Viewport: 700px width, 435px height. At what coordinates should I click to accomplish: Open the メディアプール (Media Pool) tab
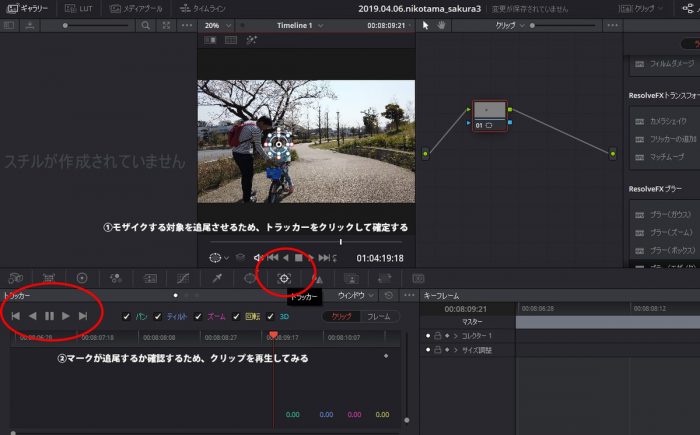[137, 8]
